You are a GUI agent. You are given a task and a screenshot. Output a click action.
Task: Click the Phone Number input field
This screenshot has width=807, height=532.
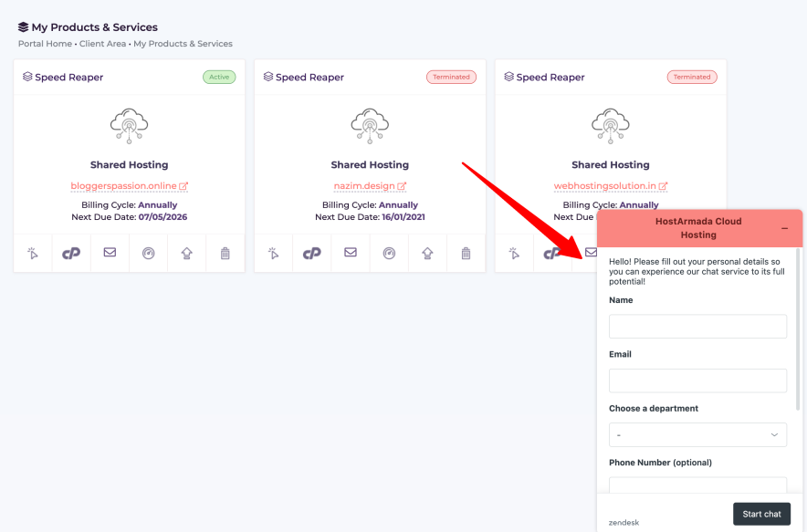[x=697, y=485]
